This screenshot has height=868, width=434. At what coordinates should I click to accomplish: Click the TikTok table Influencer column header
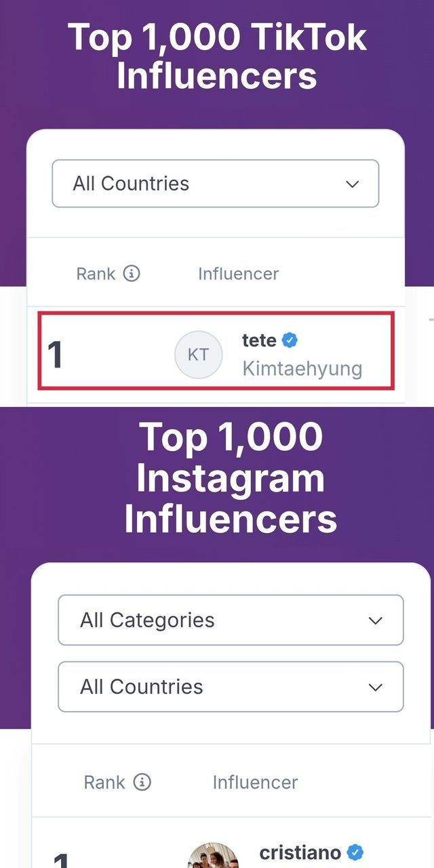(238, 273)
